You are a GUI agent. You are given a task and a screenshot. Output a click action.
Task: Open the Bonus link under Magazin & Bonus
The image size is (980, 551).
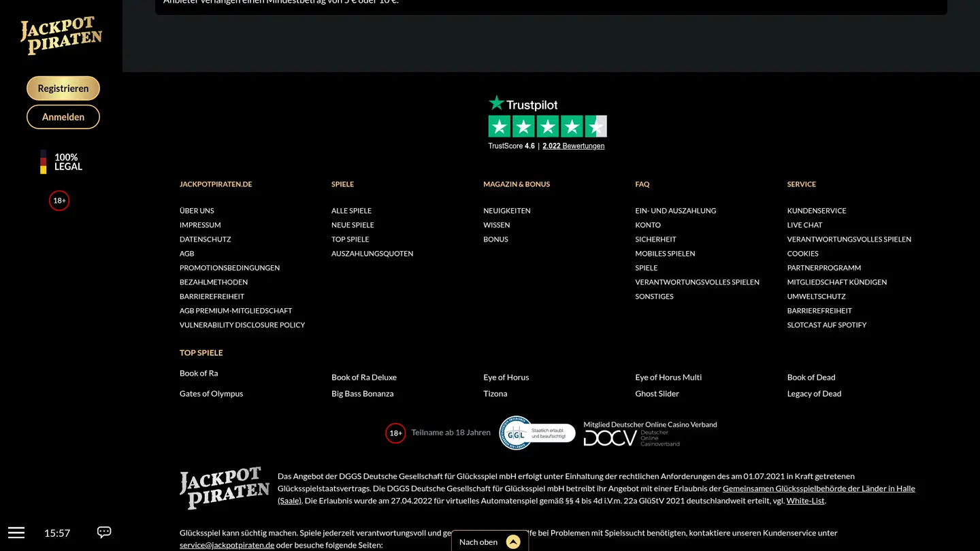click(495, 239)
